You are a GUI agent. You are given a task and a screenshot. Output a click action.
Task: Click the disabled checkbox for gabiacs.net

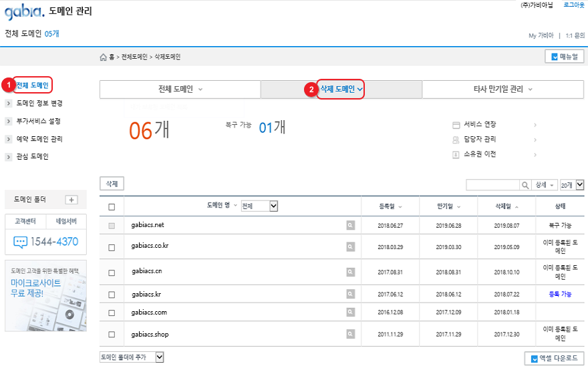112,226
